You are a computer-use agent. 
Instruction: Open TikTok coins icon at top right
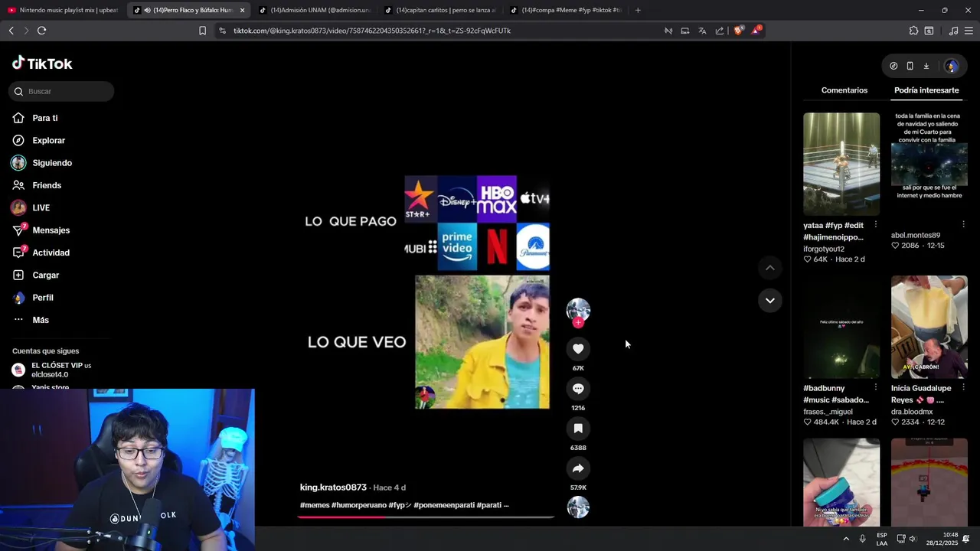pyautogui.click(x=893, y=66)
